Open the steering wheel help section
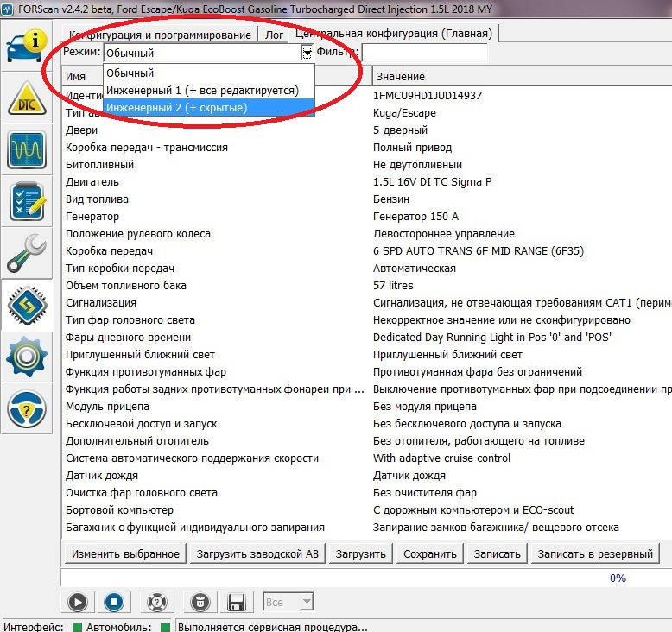 tap(27, 408)
